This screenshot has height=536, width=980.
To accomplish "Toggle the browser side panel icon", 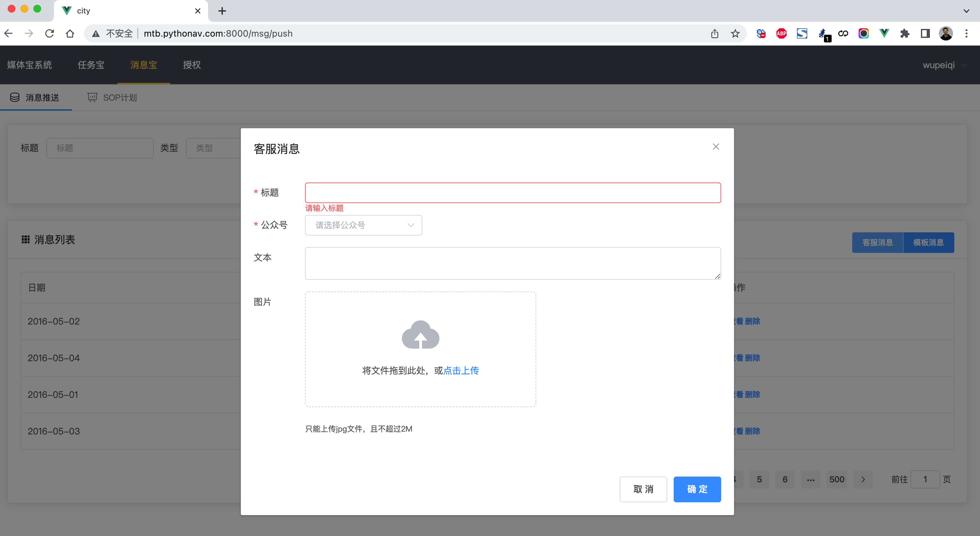I will pyautogui.click(x=925, y=33).
